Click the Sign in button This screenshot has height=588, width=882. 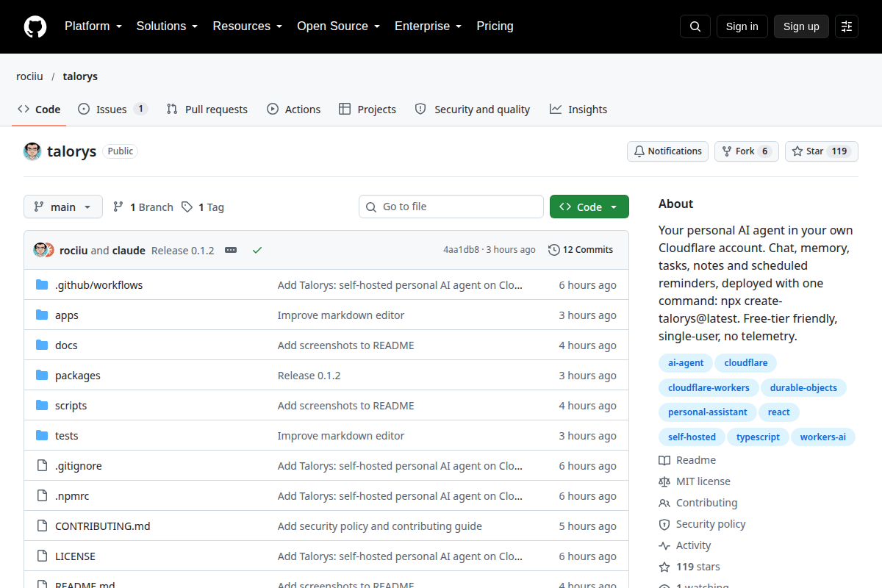coord(742,26)
